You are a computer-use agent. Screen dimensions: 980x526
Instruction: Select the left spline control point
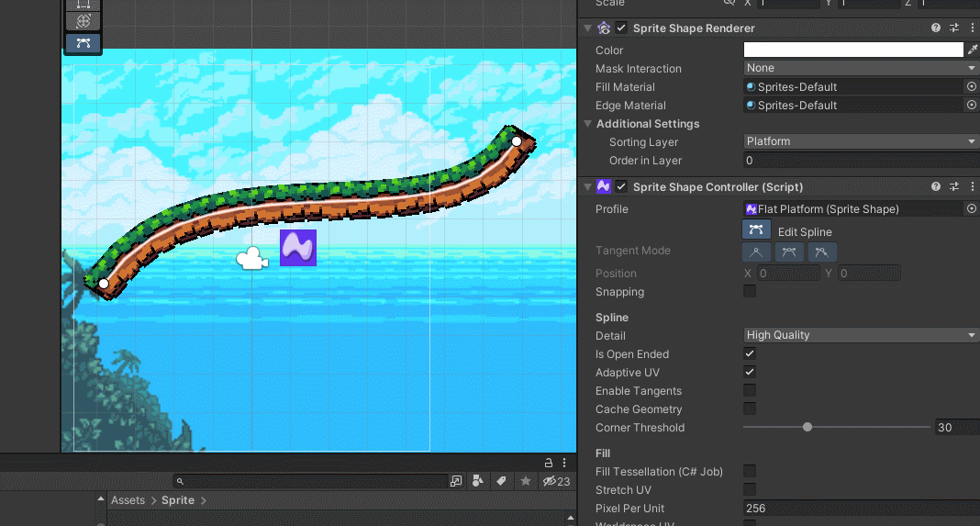click(x=104, y=284)
